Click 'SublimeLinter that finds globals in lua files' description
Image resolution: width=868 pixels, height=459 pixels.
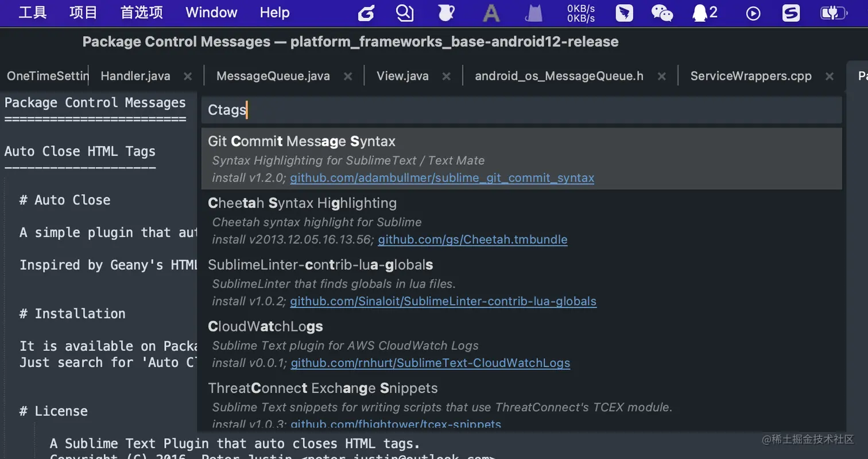[334, 284]
